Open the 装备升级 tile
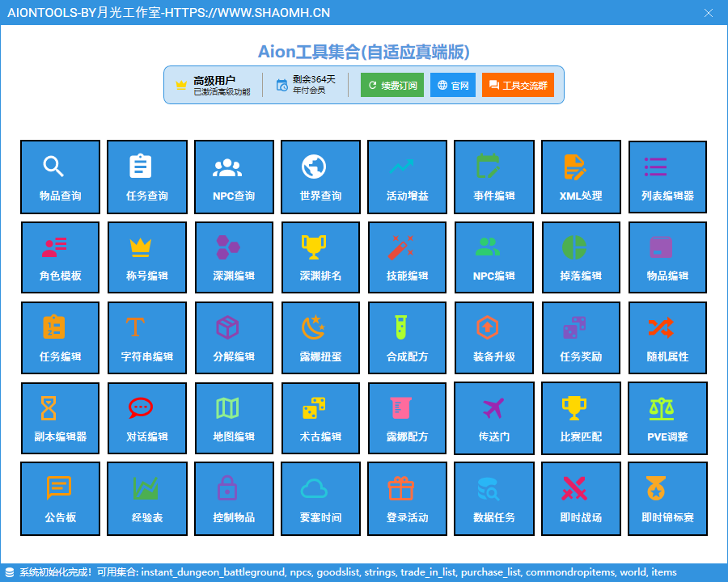The width and height of the screenshot is (728, 582). (494, 338)
